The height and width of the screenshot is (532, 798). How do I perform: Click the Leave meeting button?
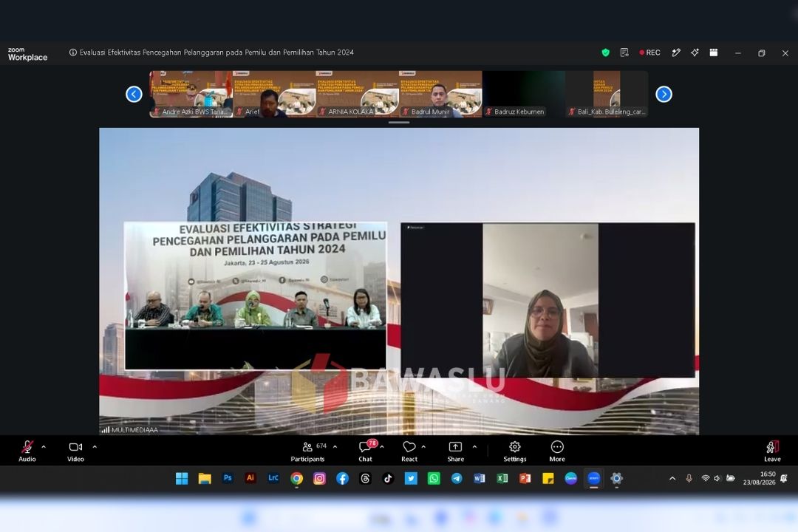click(x=772, y=451)
